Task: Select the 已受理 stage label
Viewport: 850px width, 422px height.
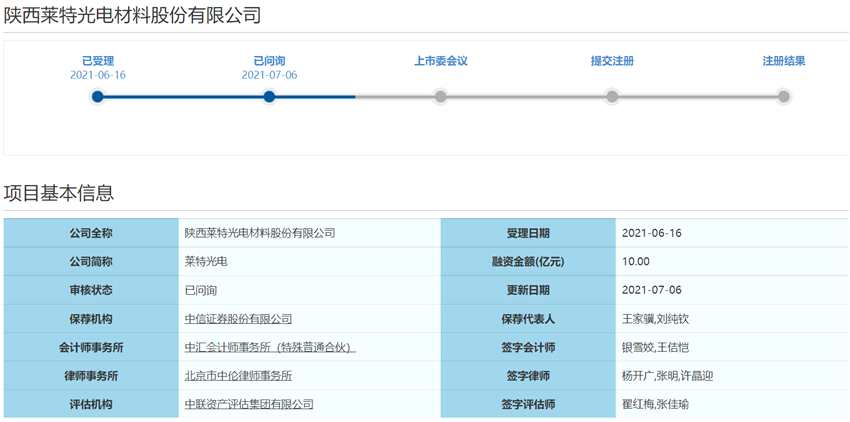Action: [98, 61]
